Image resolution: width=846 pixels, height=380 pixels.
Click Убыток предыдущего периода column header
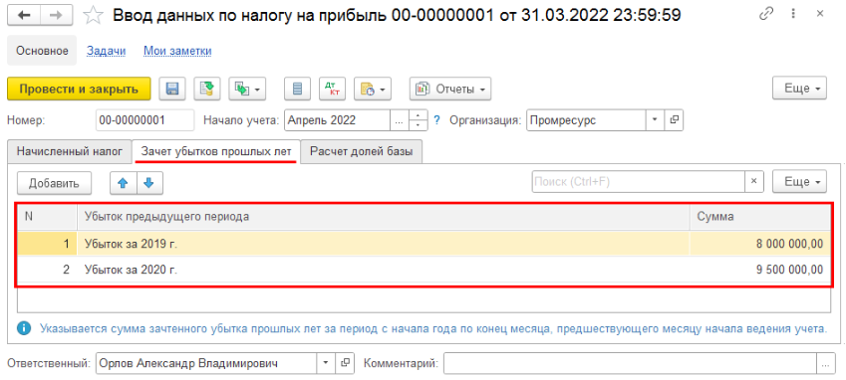point(383,217)
